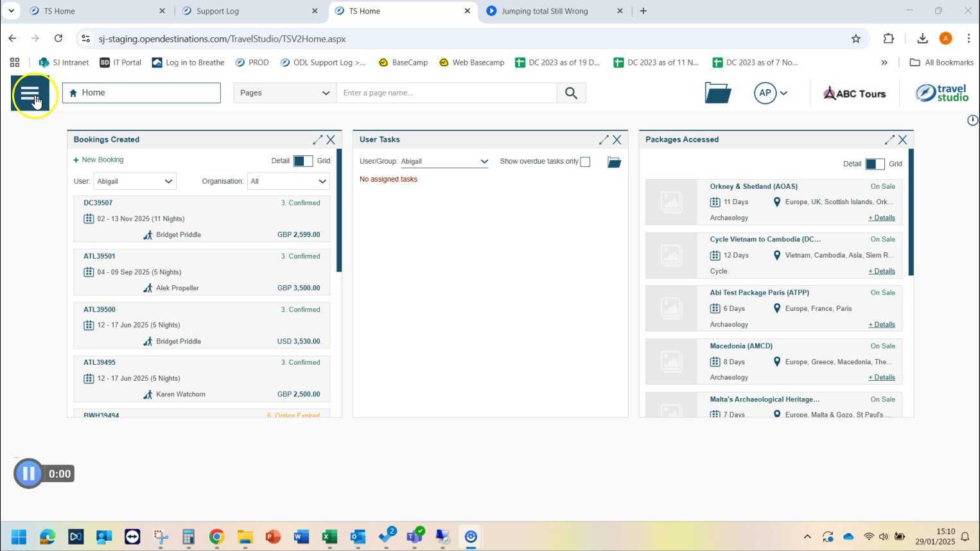
Task: Click the clock icon at right edge
Action: point(972,120)
